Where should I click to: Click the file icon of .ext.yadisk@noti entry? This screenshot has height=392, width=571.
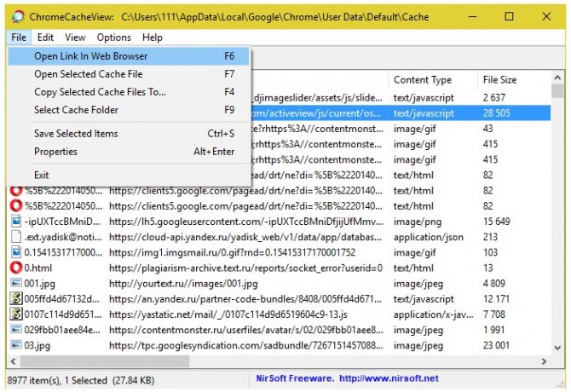15,237
